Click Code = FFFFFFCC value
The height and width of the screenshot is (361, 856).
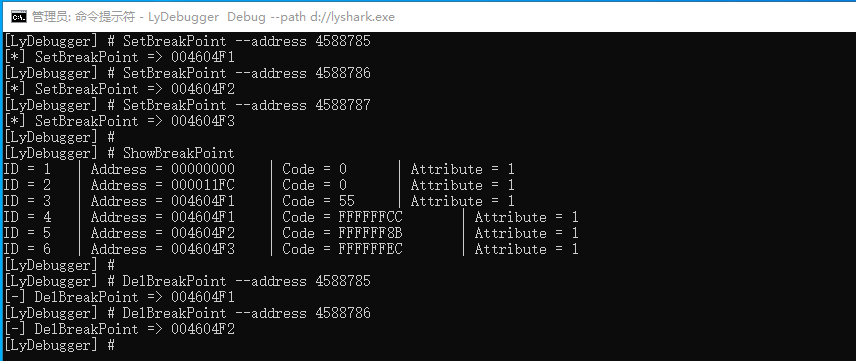(x=342, y=217)
